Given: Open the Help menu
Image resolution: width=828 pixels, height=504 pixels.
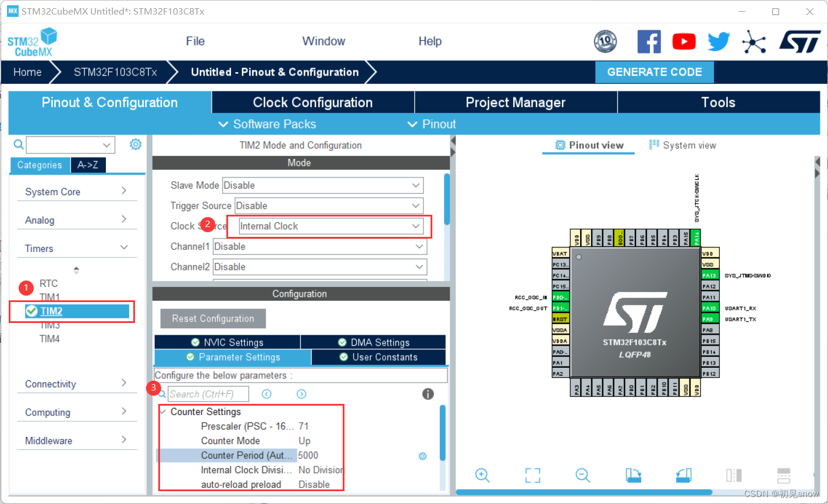Looking at the screenshot, I should pos(430,41).
